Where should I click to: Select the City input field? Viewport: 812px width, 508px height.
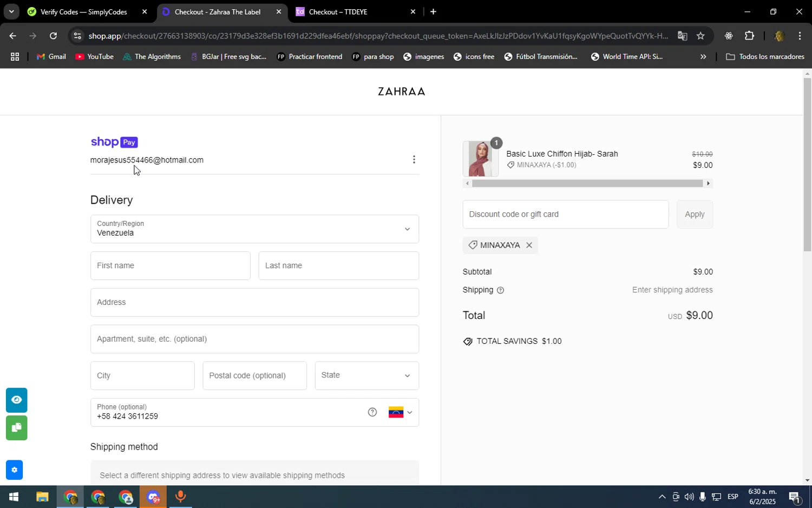click(x=142, y=375)
